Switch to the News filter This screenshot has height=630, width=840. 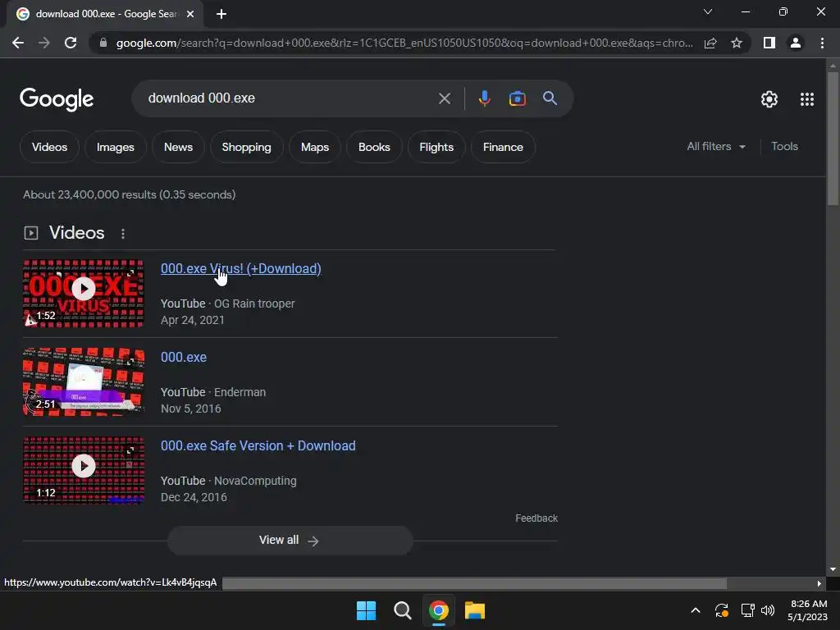pyautogui.click(x=178, y=147)
